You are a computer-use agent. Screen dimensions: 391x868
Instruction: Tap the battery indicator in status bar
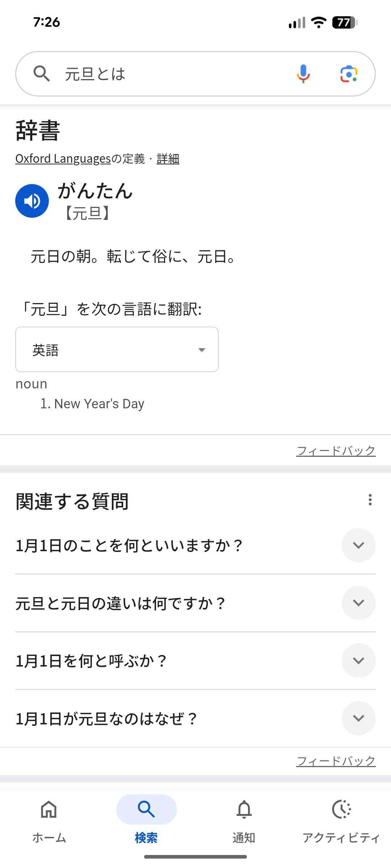click(344, 22)
